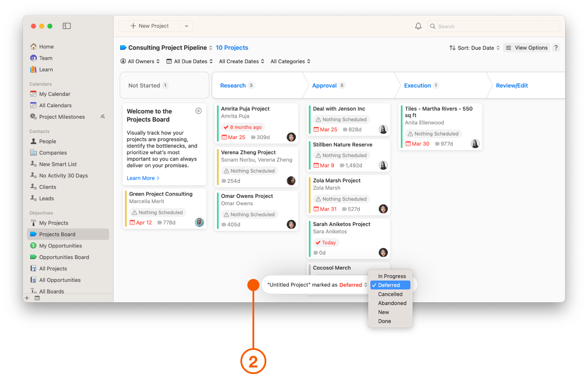Viewport: 588px width, 380px height.
Task: Open the Sort: Due Date dropdown
Action: click(474, 47)
